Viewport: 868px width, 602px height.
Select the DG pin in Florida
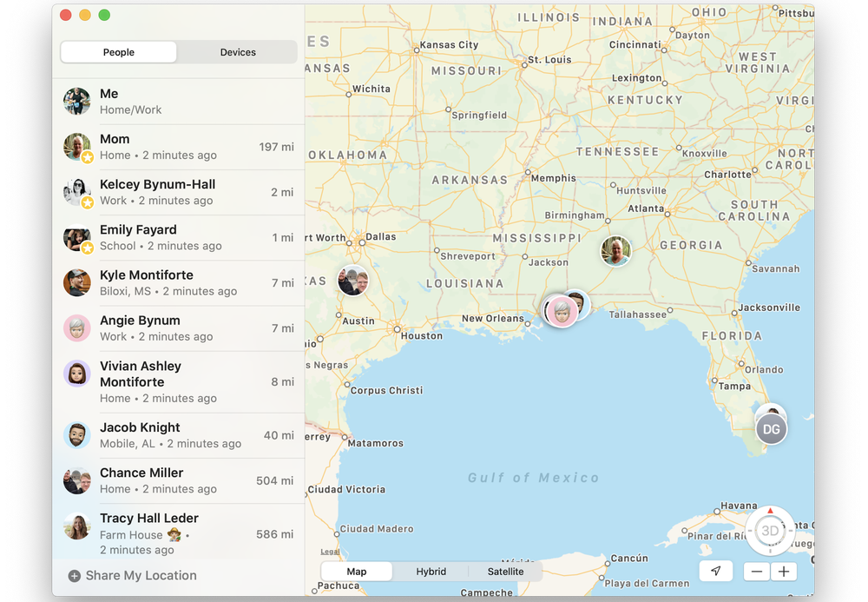(771, 429)
